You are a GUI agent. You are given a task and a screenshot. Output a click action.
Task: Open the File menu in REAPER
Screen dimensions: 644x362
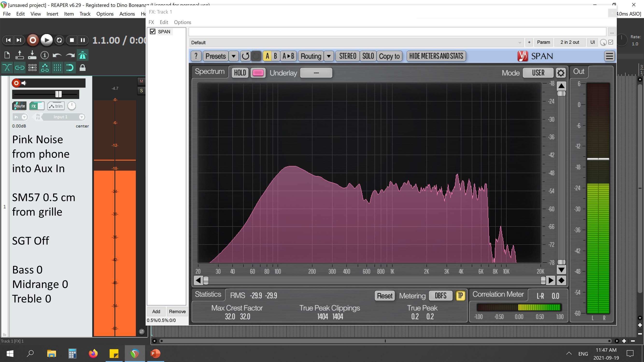(7, 14)
